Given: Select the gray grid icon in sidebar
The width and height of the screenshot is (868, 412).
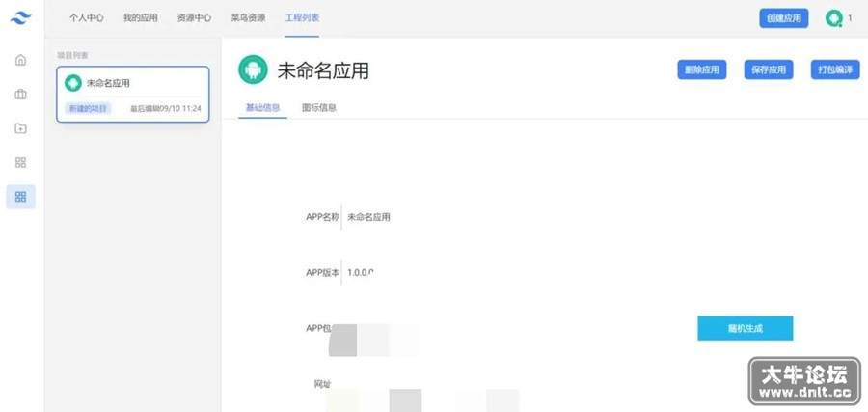Looking at the screenshot, I should pos(20,163).
